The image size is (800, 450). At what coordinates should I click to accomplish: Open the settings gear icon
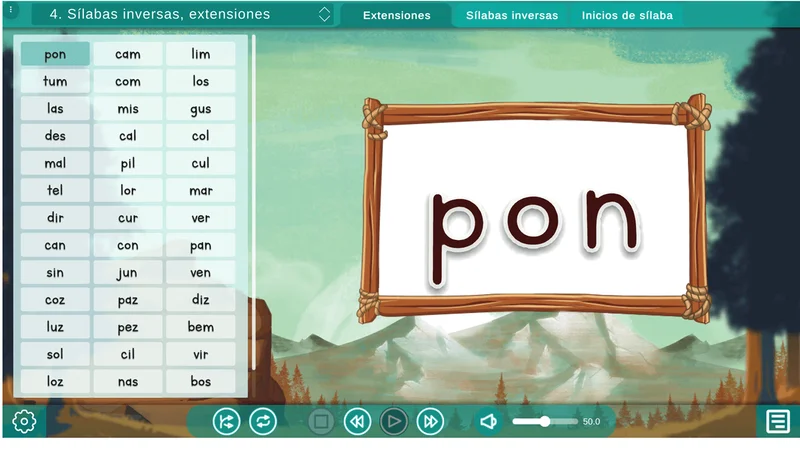[24, 421]
